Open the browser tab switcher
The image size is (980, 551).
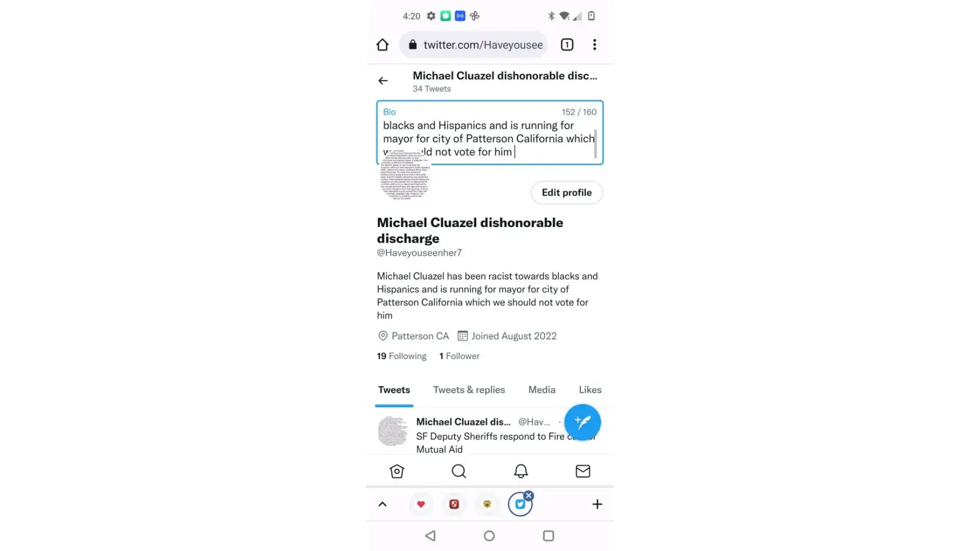pos(567,45)
